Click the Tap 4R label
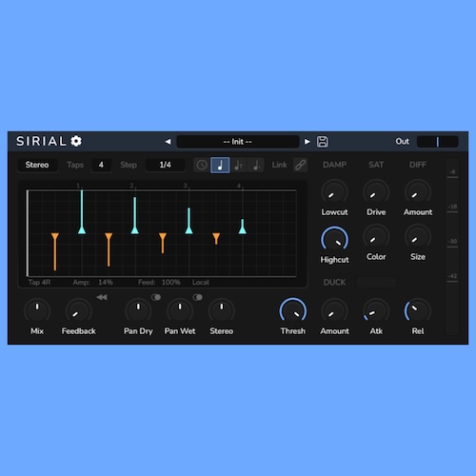Image resolution: width=476 pixels, height=476 pixels. tap(39, 282)
